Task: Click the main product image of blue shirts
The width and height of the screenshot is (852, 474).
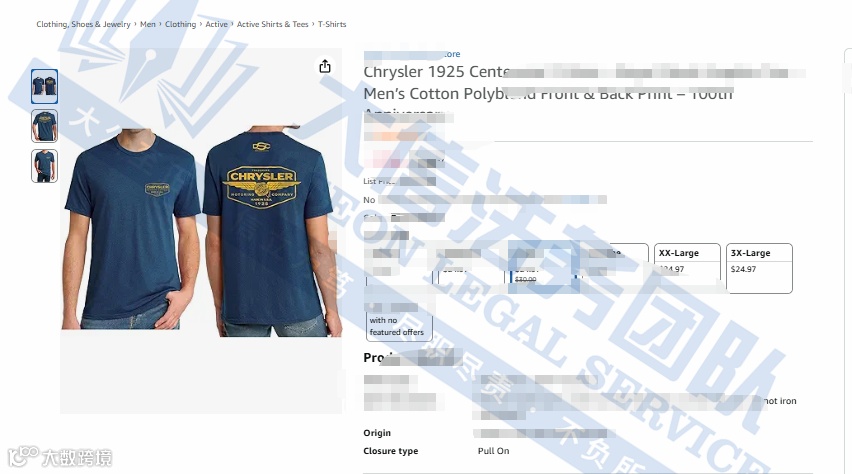Action: click(x=201, y=231)
